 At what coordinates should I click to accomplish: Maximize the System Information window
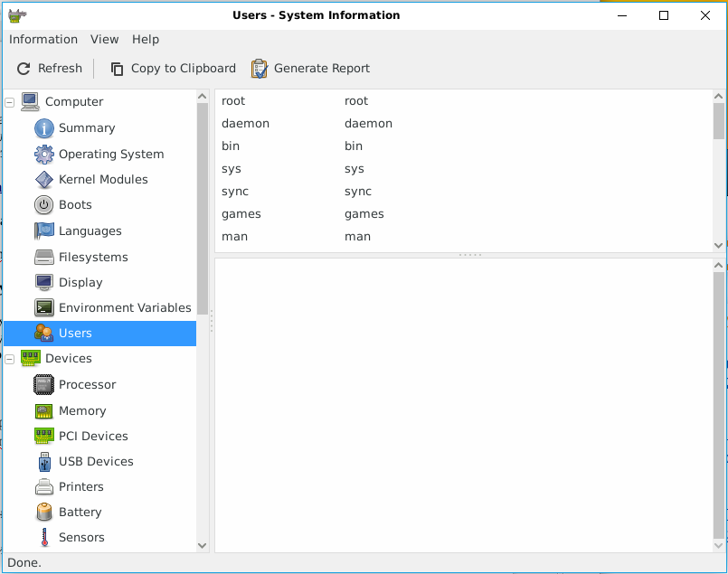click(x=664, y=15)
